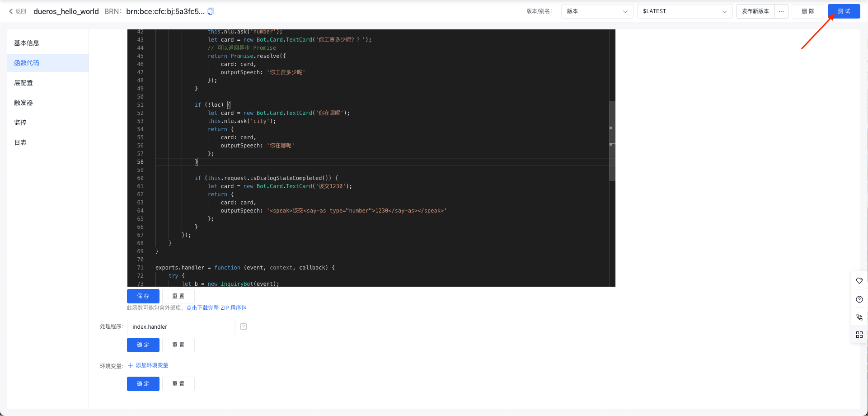Click the truncated BRN text

pyautogui.click(x=165, y=11)
